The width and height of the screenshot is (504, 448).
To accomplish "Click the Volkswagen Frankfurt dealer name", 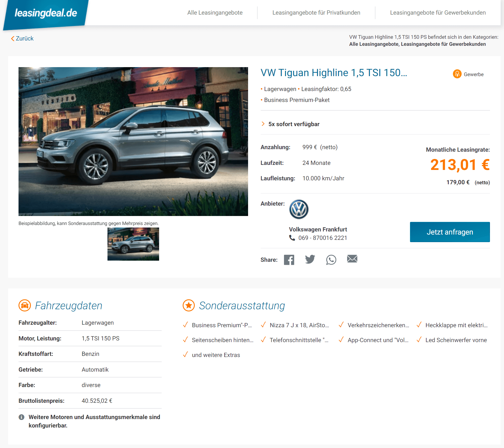I will pyautogui.click(x=318, y=229).
